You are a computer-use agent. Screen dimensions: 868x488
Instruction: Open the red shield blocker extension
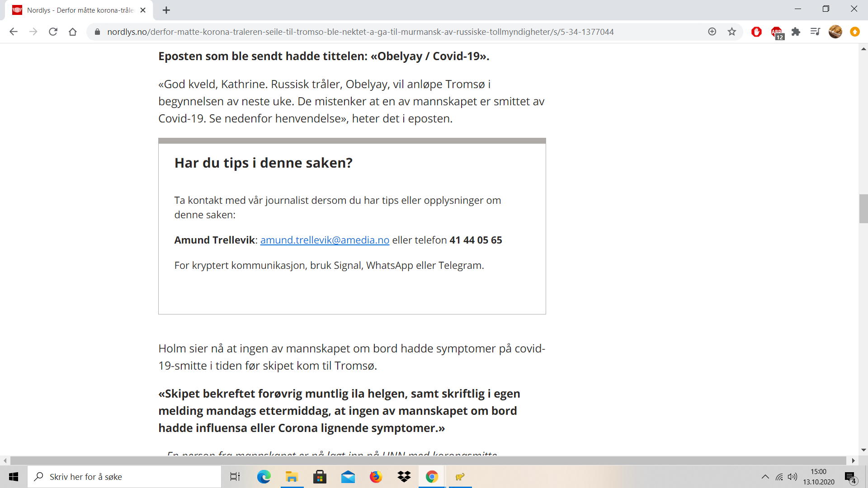[x=756, y=32]
